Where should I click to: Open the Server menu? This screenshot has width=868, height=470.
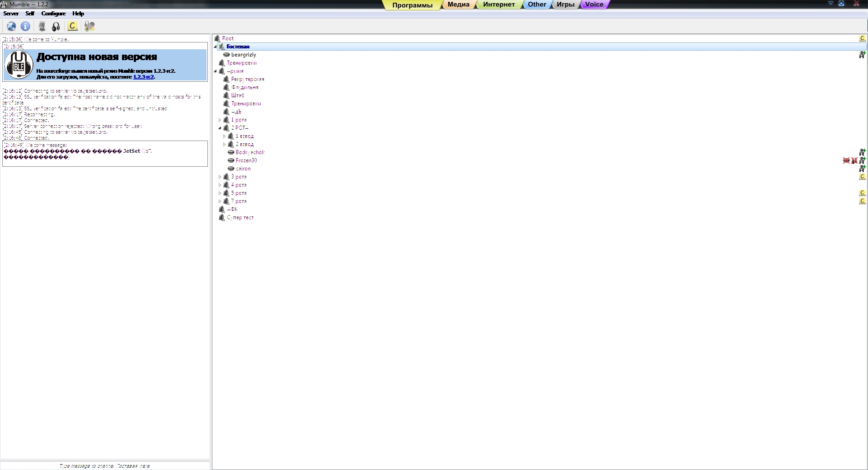coord(11,14)
